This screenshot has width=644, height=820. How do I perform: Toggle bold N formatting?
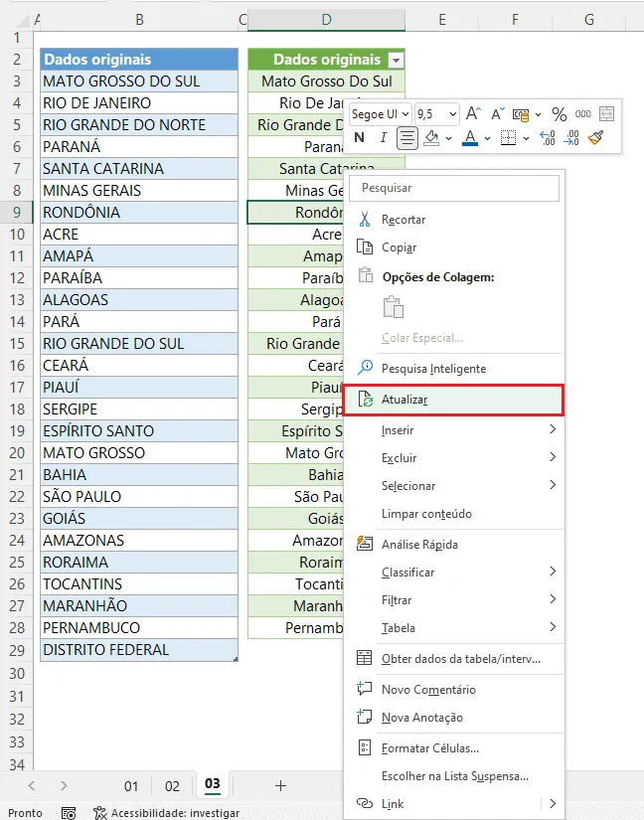pyautogui.click(x=359, y=138)
